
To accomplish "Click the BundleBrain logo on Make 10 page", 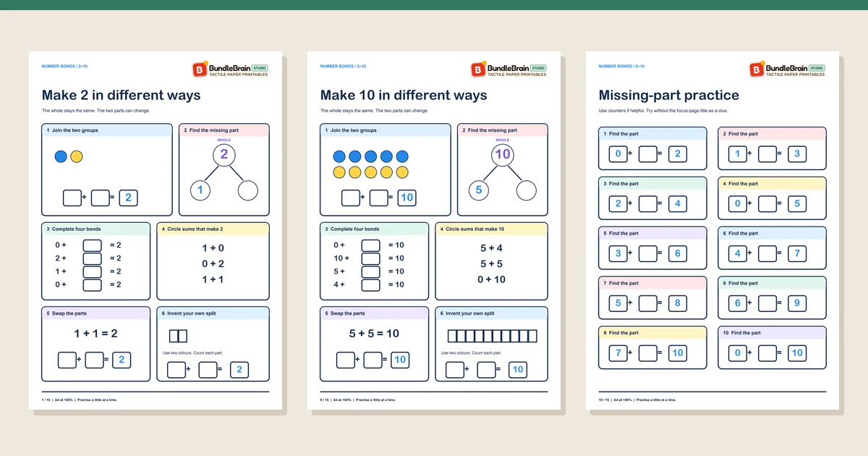I will (x=509, y=69).
